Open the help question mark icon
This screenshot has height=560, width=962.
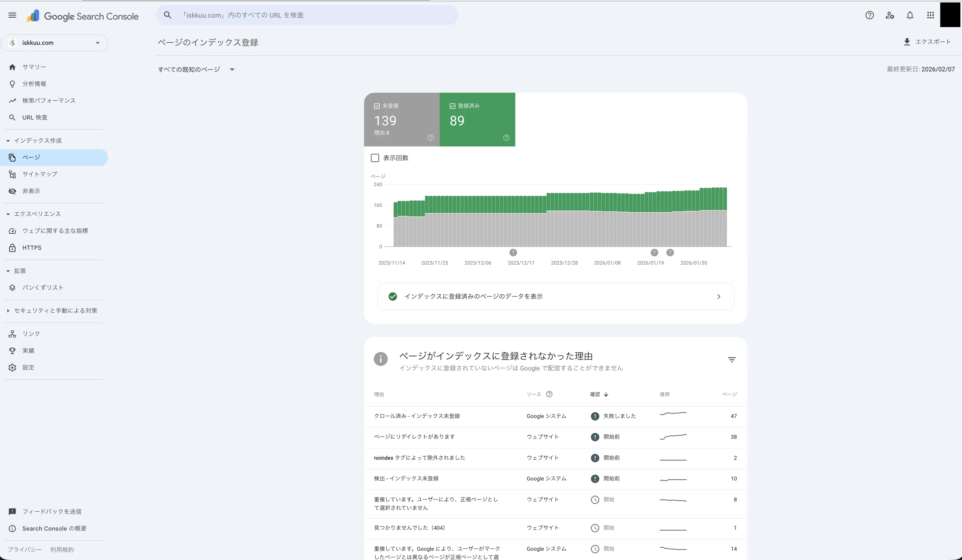click(x=870, y=15)
